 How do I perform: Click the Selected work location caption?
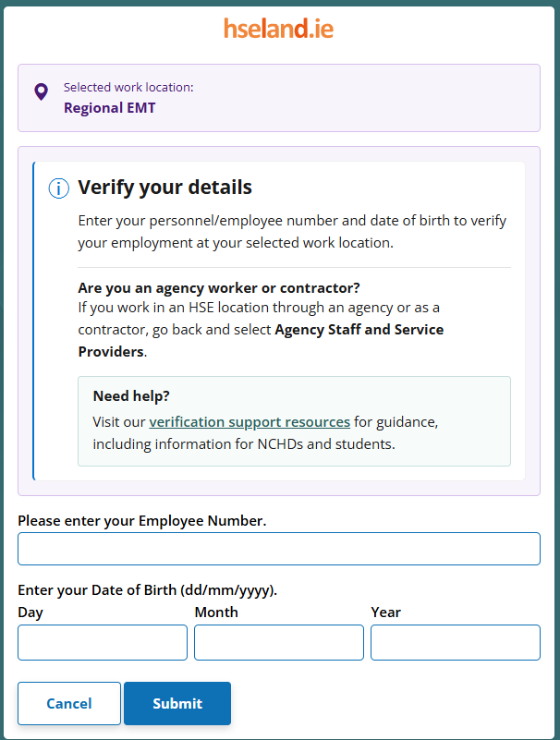(x=128, y=88)
